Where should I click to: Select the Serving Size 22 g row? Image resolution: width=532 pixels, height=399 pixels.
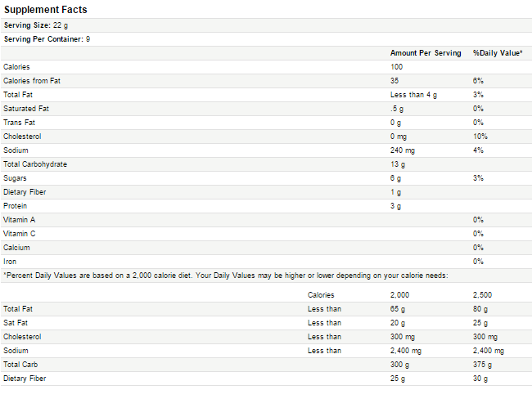pos(266,25)
